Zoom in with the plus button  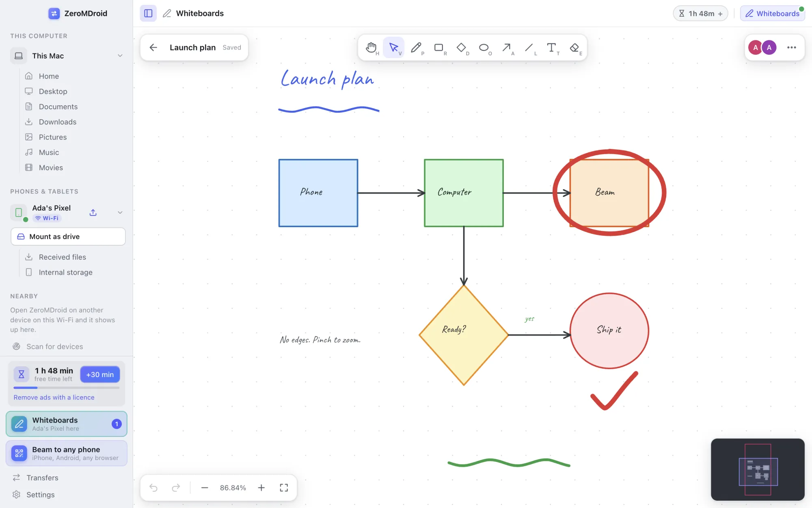click(x=261, y=488)
